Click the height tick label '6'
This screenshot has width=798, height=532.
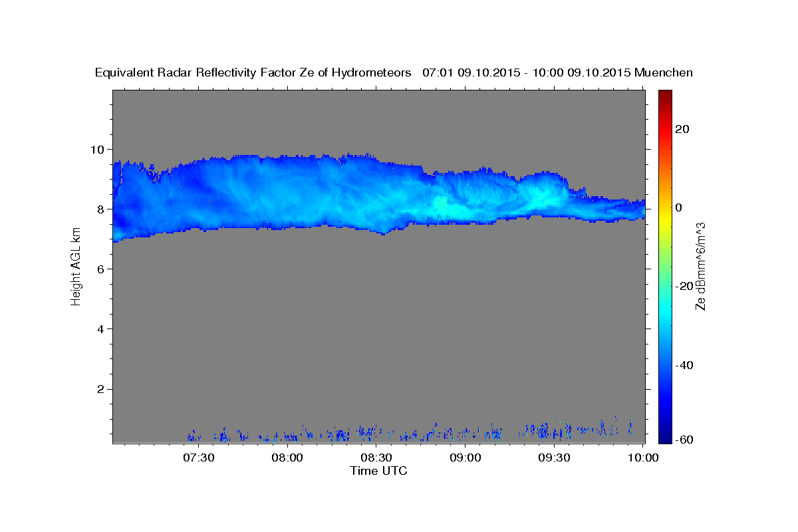coord(101,269)
